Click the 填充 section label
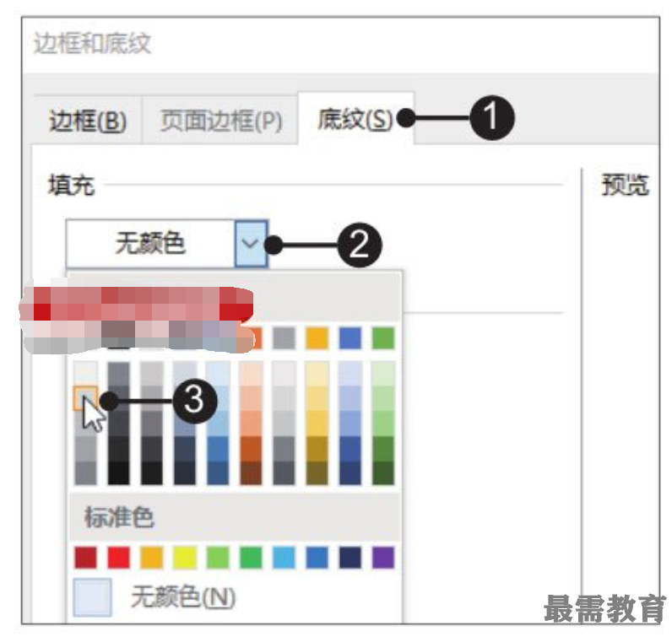672x642 pixels. 72,186
